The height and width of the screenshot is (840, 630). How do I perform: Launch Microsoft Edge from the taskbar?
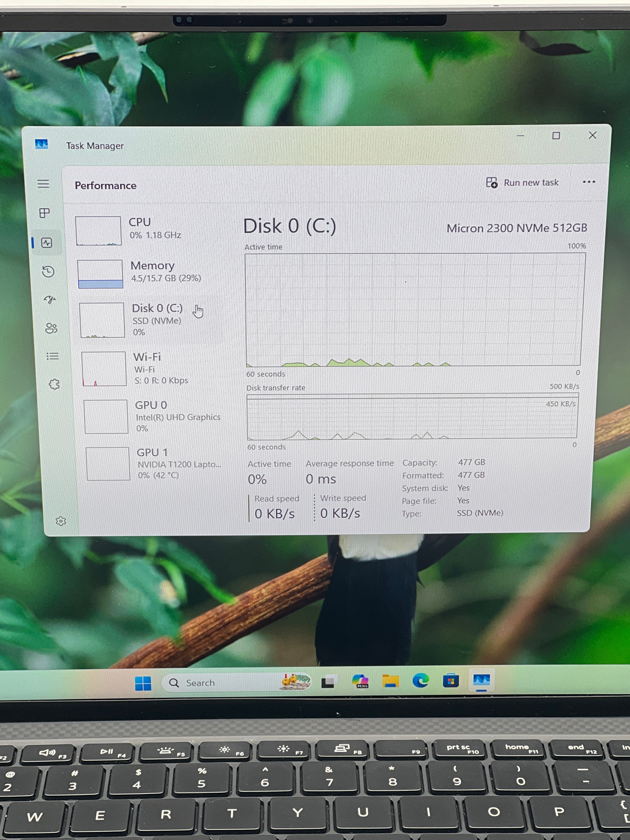point(421,680)
